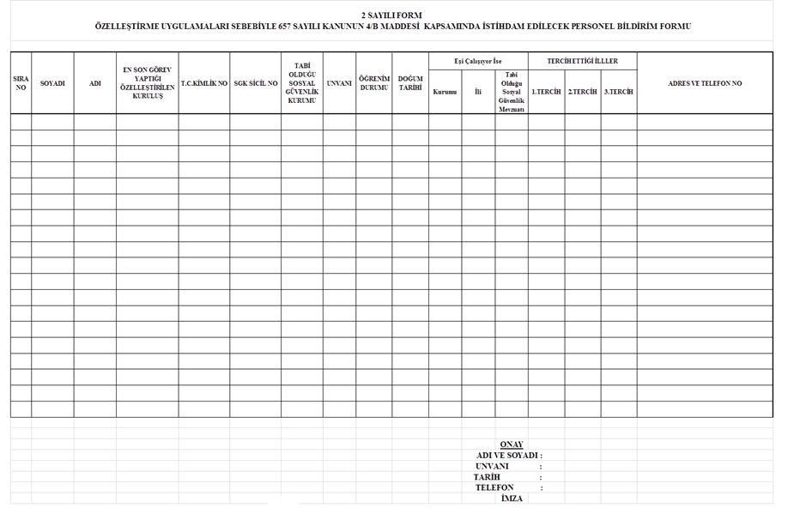Select the 'SGK SİCİL NO' header

coord(256,83)
